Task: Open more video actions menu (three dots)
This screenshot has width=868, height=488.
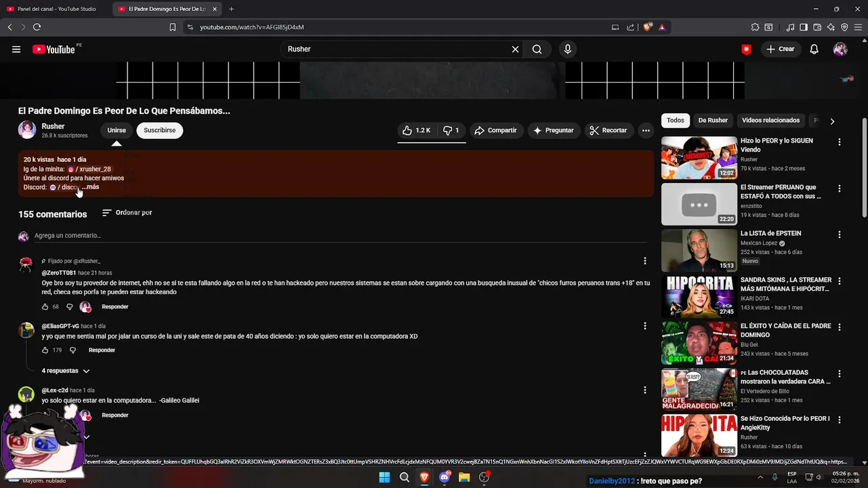Action: pos(646,130)
